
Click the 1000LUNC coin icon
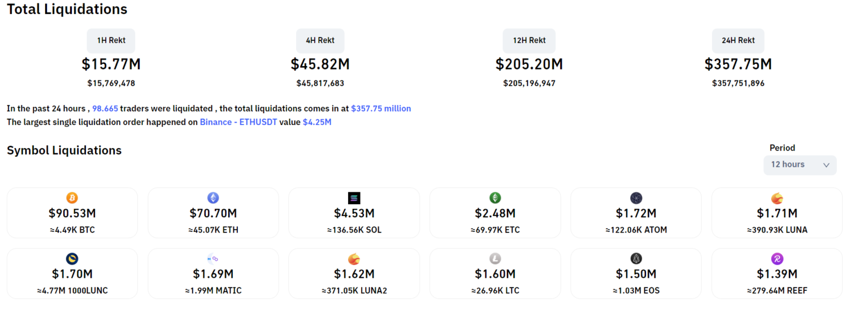point(72,259)
